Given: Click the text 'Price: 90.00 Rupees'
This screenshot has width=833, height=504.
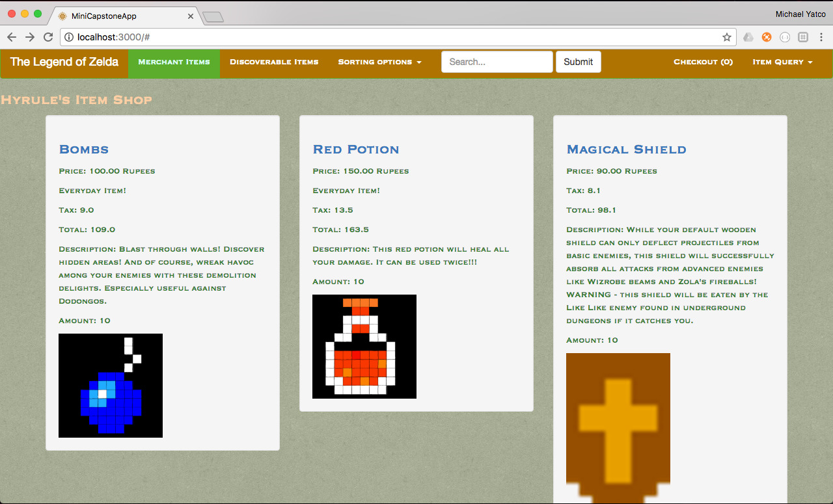Looking at the screenshot, I should [612, 172].
